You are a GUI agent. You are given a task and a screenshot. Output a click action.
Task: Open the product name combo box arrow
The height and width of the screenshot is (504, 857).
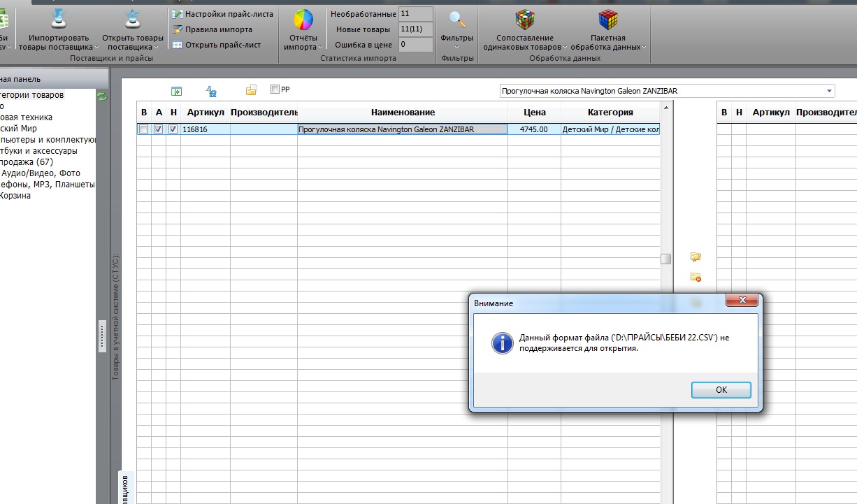829,91
